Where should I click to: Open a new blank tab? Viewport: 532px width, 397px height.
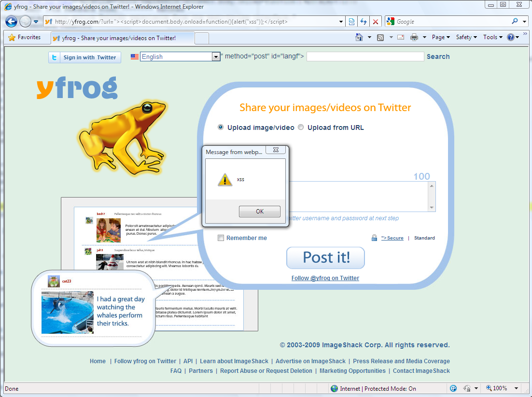202,38
